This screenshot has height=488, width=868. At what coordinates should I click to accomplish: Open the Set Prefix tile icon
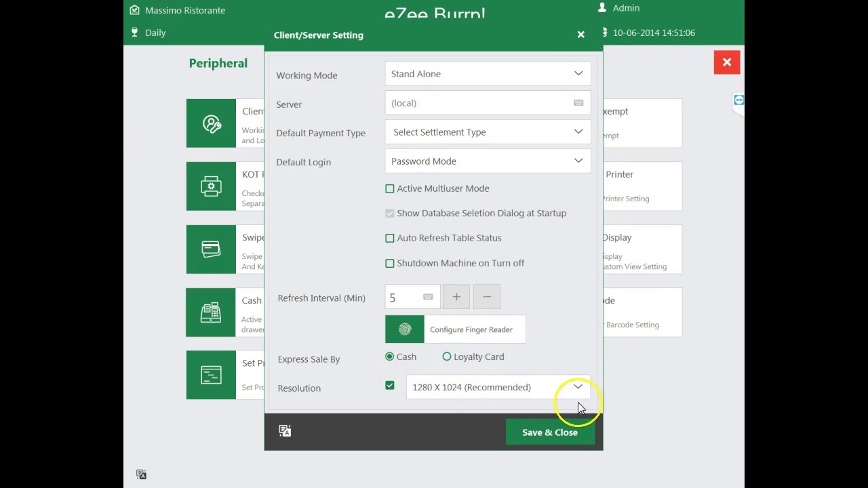tap(211, 375)
